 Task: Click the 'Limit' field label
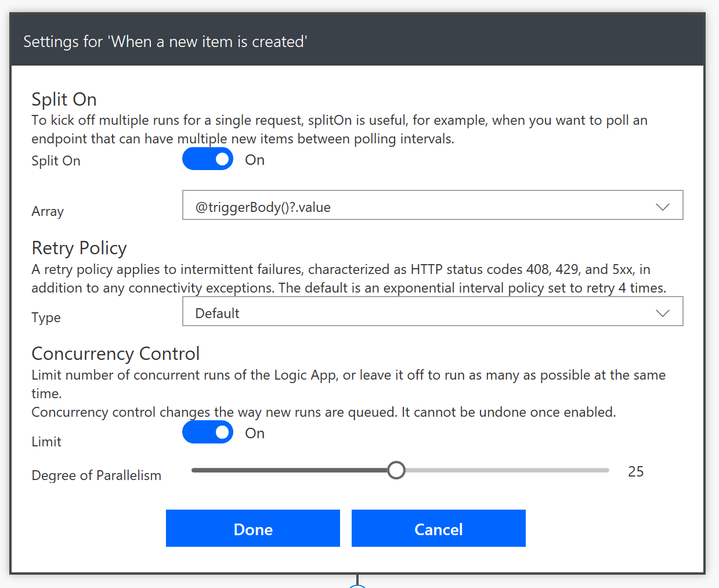coord(46,442)
